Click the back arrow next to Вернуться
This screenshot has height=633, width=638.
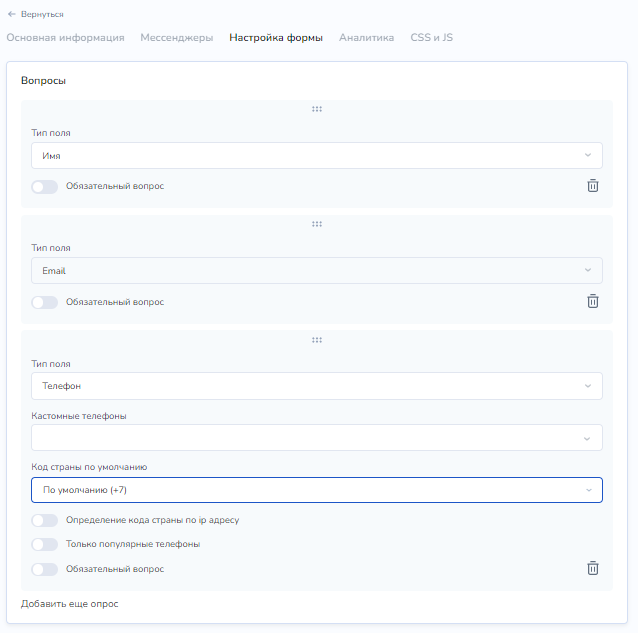11,14
